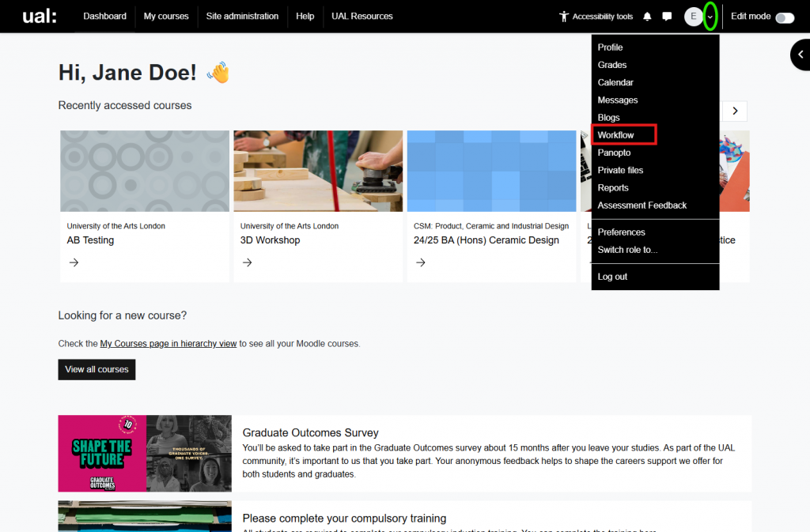Click the 3D Workshop sanding photo thumbnail
The height and width of the screenshot is (532, 810).
pyautogui.click(x=318, y=171)
